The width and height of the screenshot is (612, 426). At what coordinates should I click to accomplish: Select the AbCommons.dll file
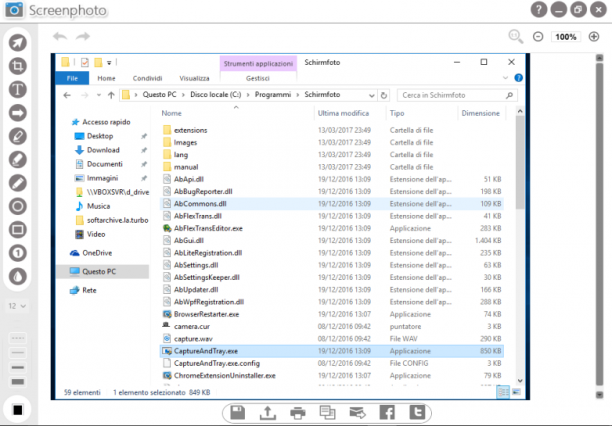(332, 204)
